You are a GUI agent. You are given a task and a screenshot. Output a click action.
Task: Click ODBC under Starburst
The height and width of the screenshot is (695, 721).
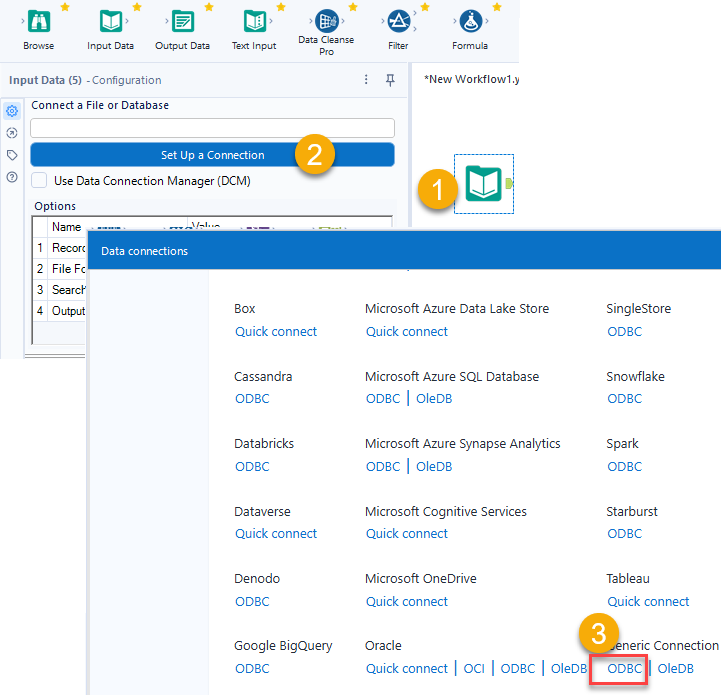[x=624, y=534]
